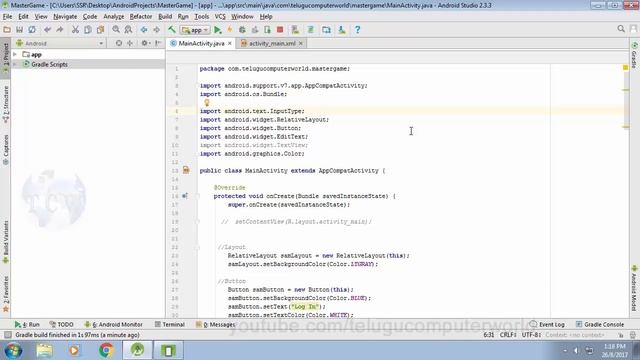This screenshot has height=360, width=640.
Task: Click the Search Everywhere magnifier
Action: [621, 29]
